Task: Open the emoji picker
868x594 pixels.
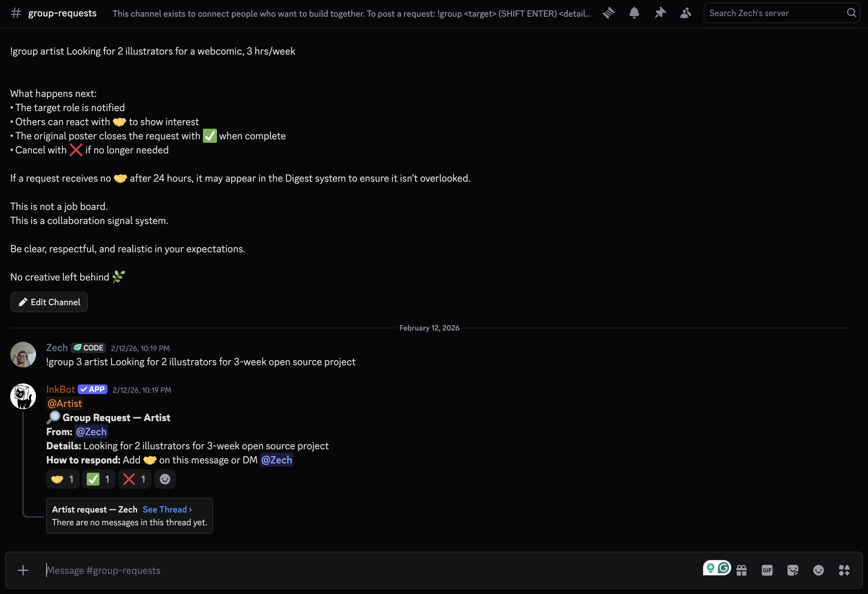Action: pyautogui.click(x=818, y=570)
